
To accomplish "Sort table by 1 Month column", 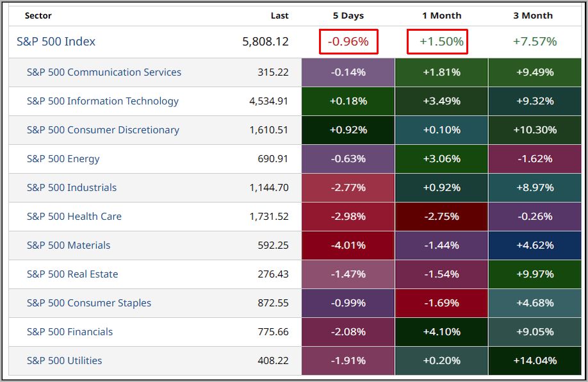I will [441, 15].
